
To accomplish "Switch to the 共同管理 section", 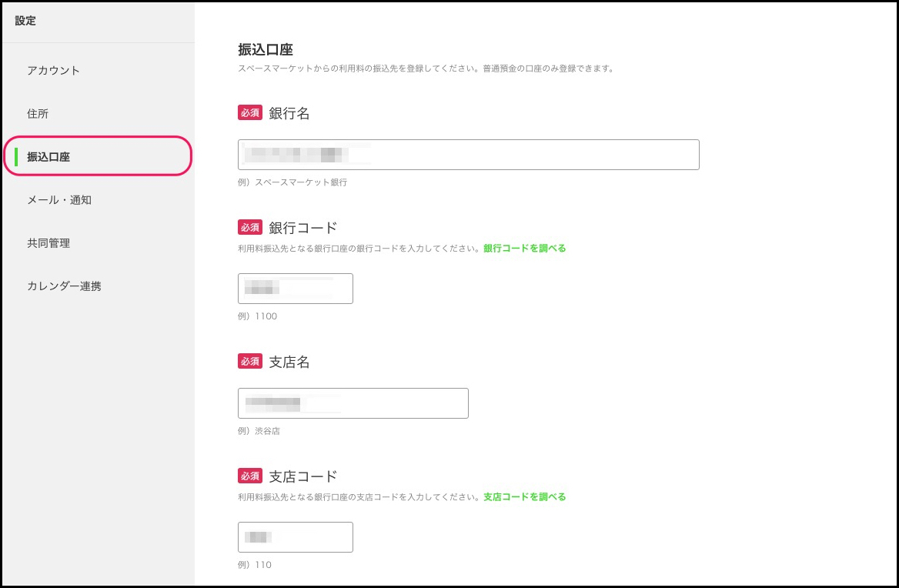I will coord(48,243).
